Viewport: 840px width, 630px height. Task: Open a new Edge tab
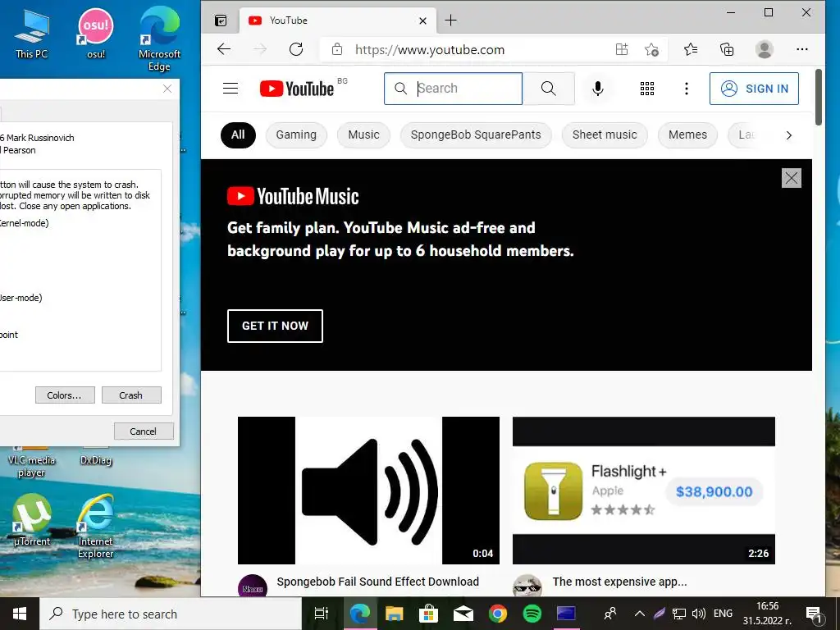tap(451, 21)
